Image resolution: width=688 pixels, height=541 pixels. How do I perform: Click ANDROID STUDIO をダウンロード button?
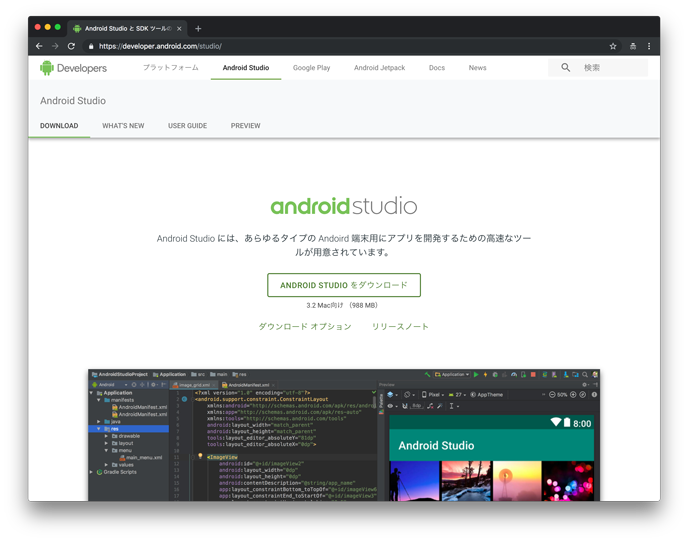click(x=344, y=285)
